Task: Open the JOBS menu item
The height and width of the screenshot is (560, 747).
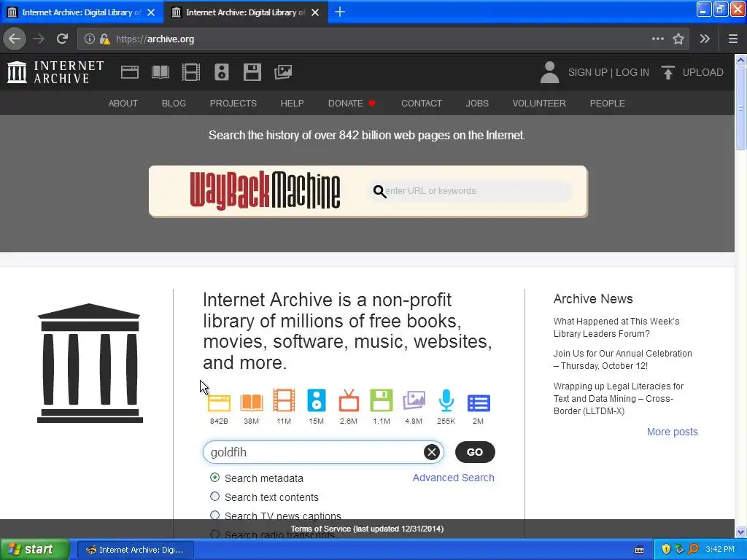Action: 477,104
